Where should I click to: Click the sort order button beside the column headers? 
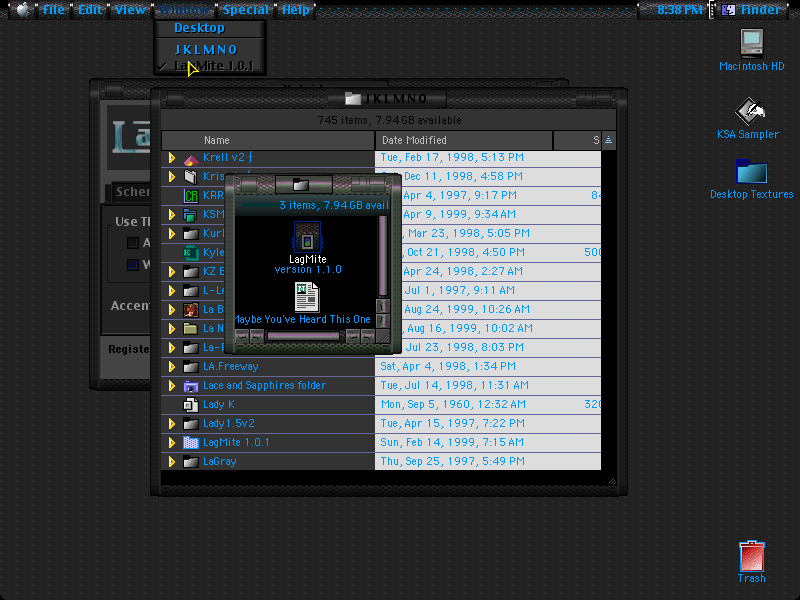(x=608, y=140)
